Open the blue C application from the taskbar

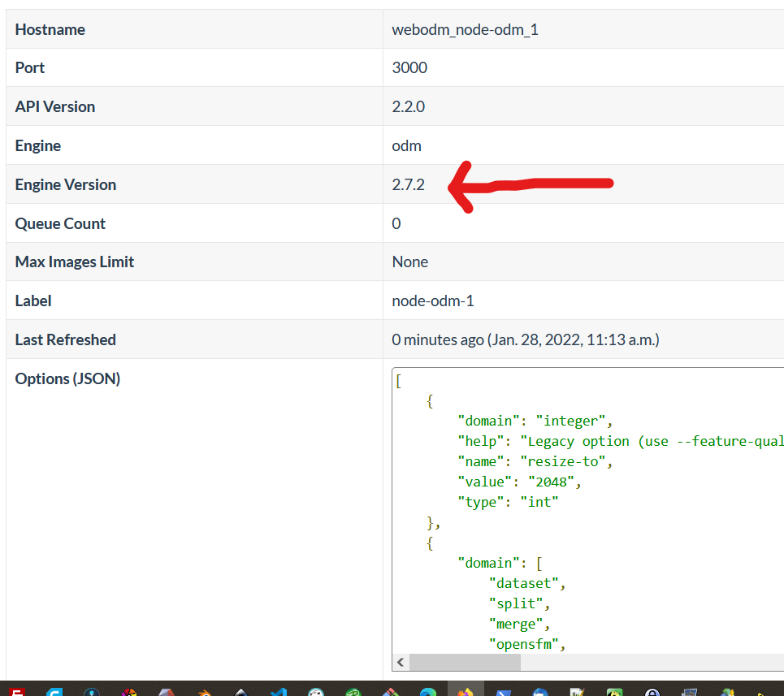[x=55, y=690]
